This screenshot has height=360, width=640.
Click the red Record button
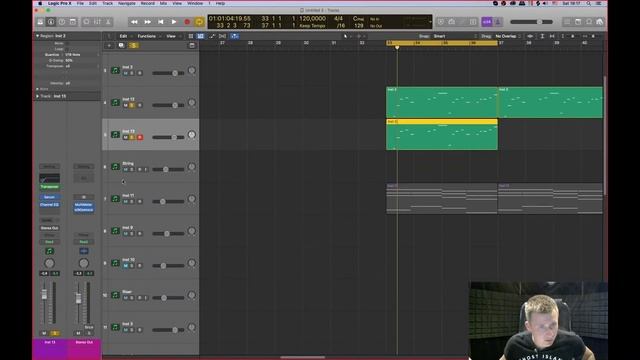pos(187,22)
